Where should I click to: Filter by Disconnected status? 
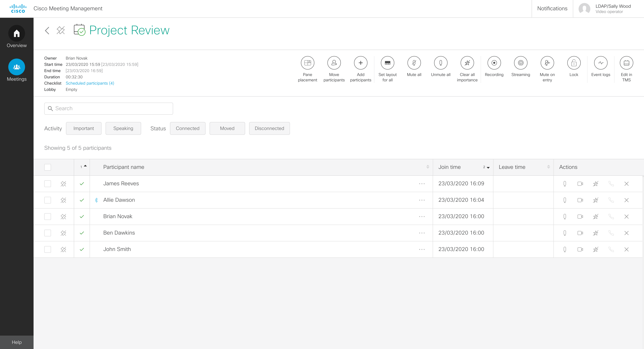269,128
